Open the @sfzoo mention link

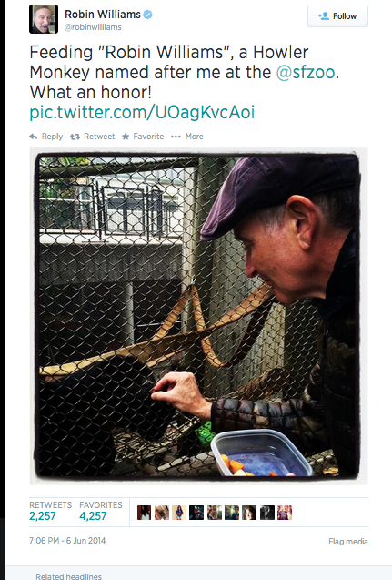click(x=306, y=72)
